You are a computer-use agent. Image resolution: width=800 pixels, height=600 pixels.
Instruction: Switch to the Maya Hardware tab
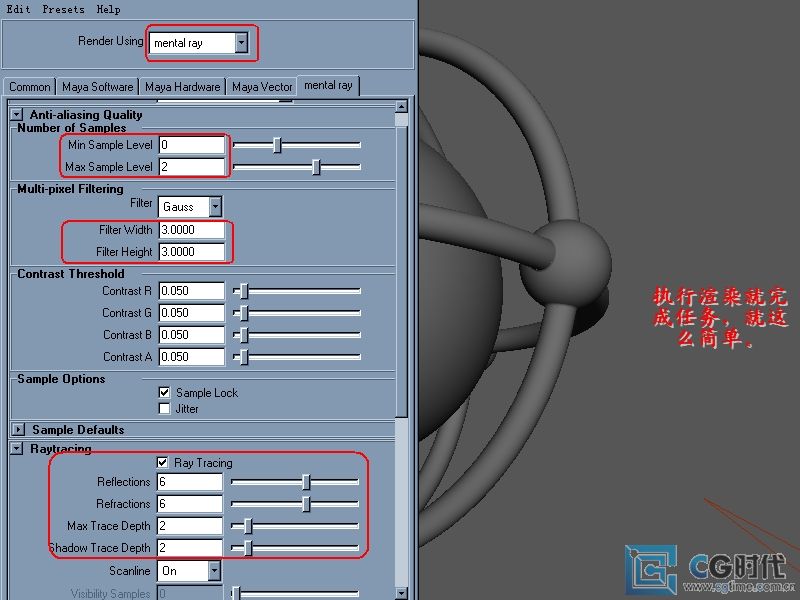tap(183, 87)
